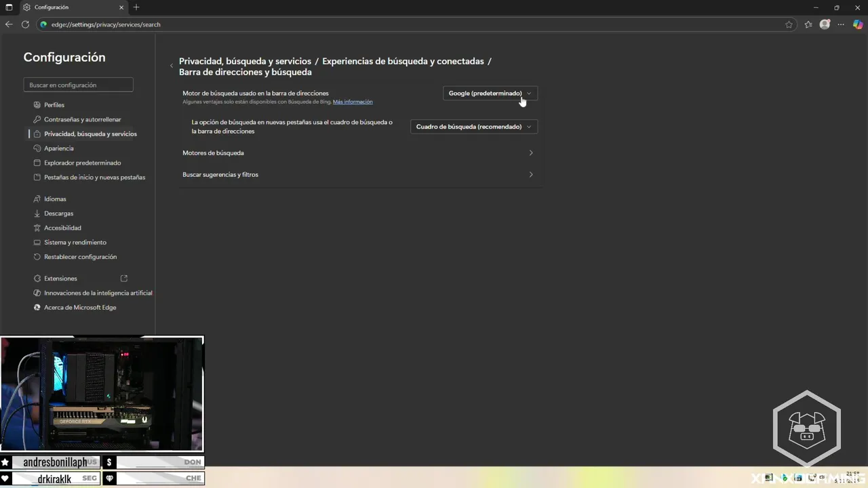Go back using the breadcrumb chevron arrow
868x488 pixels.
click(x=172, y=66)
